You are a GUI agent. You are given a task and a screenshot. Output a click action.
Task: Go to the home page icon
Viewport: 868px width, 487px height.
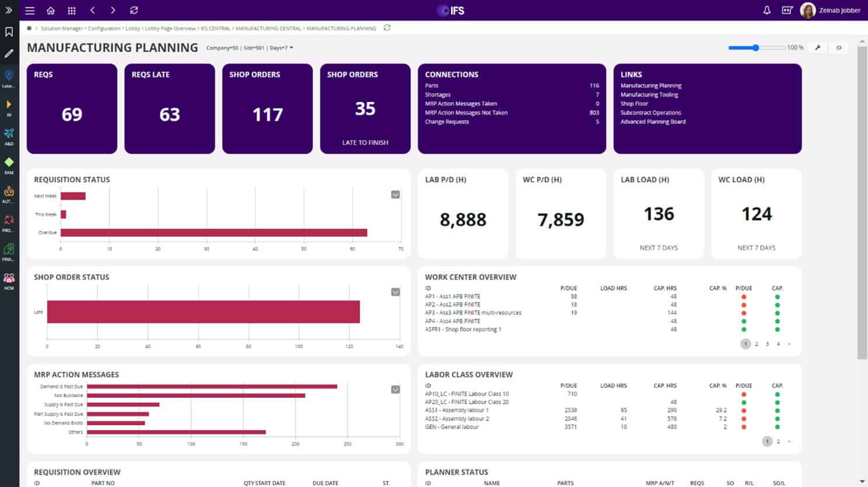click(x=51, y=11)
